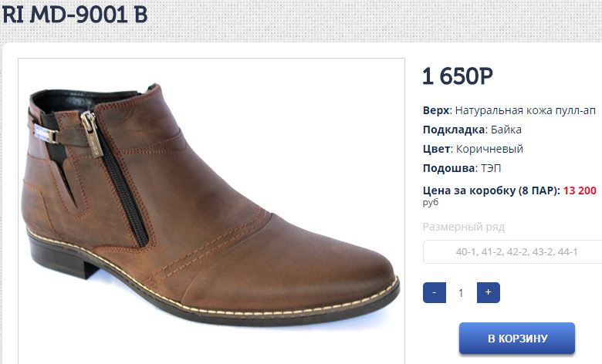Add the boots with В КОРЗИНУ button
Image resolution: width=602 pixels, height=364 pixels.
tap(517, 339)
